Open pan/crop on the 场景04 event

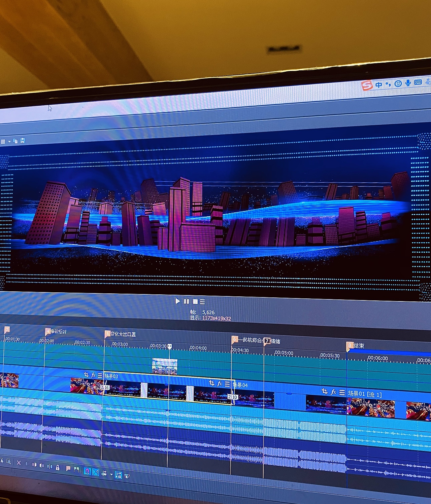[x=212, y=383]
